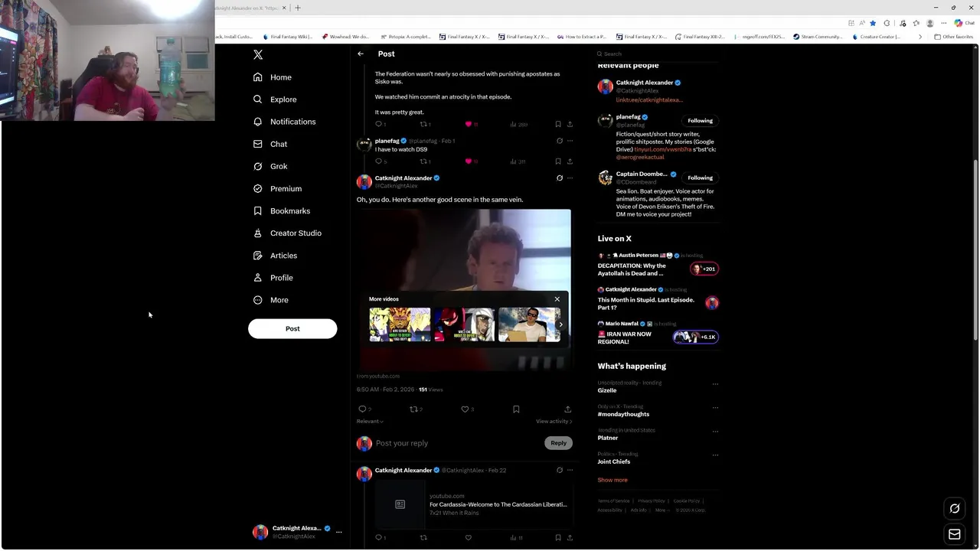The height and width of the screenshot is (551, 980).
Task: Open new browser tab with plus button
Action: pyautogui.click(x=298, y=8)
